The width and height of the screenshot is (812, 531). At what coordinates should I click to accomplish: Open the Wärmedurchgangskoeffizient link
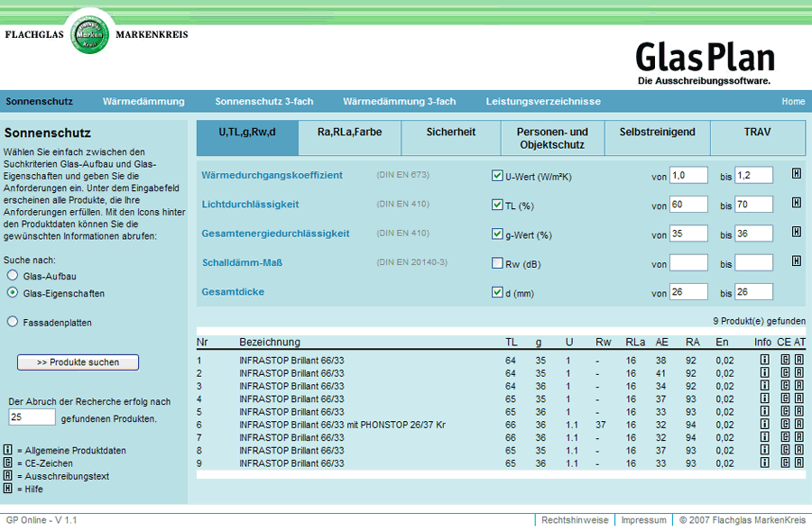[272, 175]
